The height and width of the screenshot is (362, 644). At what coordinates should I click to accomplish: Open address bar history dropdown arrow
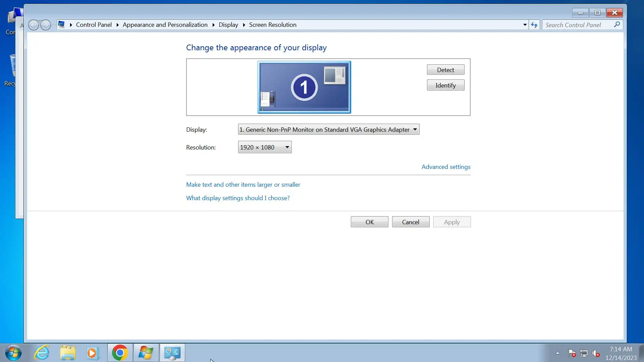click(525, 25)
